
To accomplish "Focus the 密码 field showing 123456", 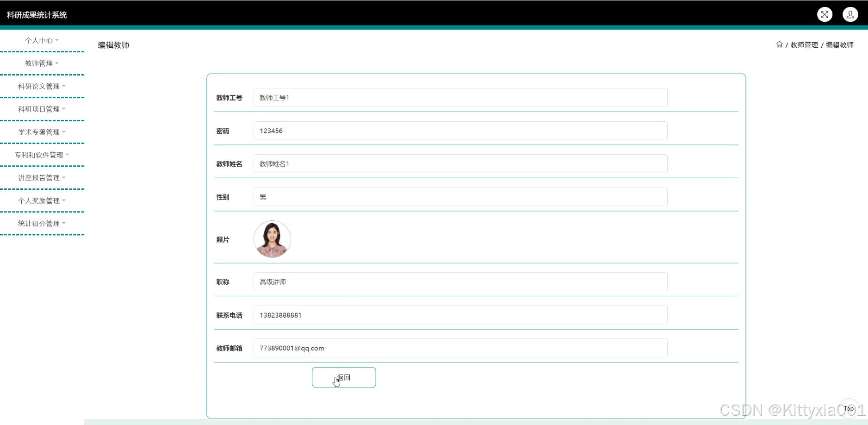I will click(x=460, y=131).
